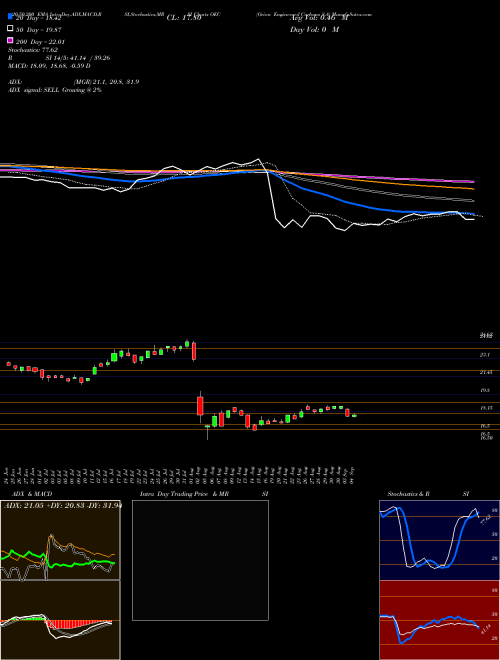Click the CL: 17.50 closing price label
500x660 pixels.
184,18
